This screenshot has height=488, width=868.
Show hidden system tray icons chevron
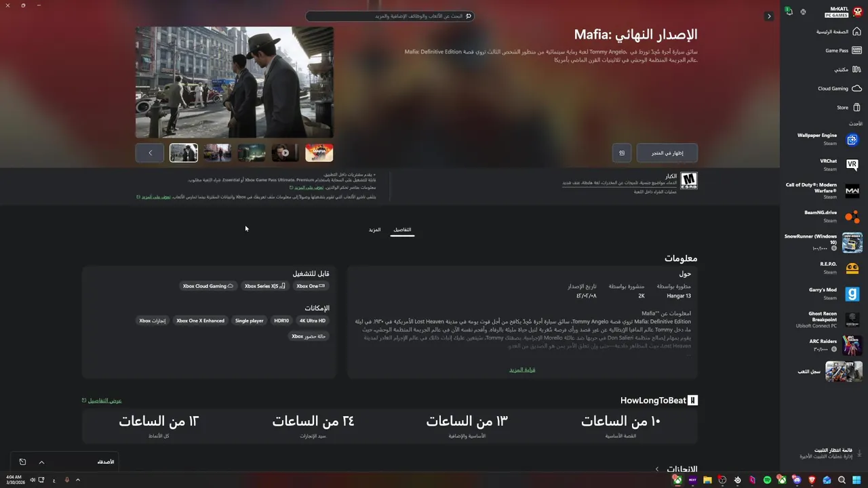[x=78, y=480]
